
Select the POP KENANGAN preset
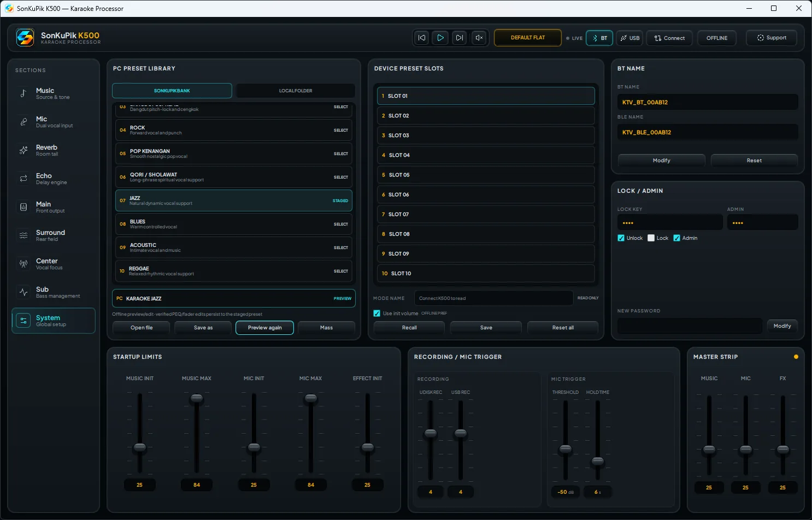234,153
